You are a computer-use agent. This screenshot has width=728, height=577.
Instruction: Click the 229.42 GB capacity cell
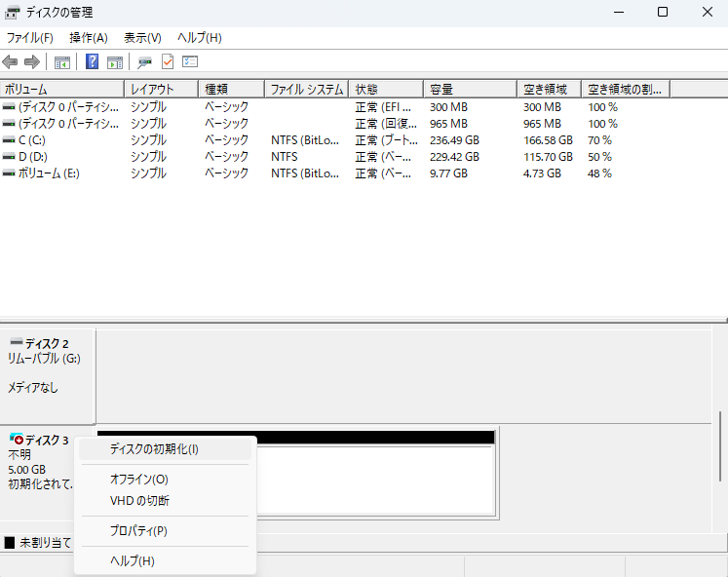(454, 157)
